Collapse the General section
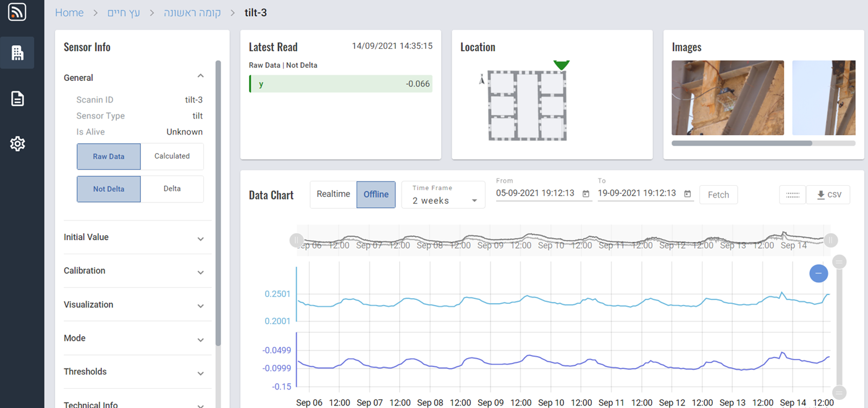Viewport: 868px width, 408px height. (200, 77)
